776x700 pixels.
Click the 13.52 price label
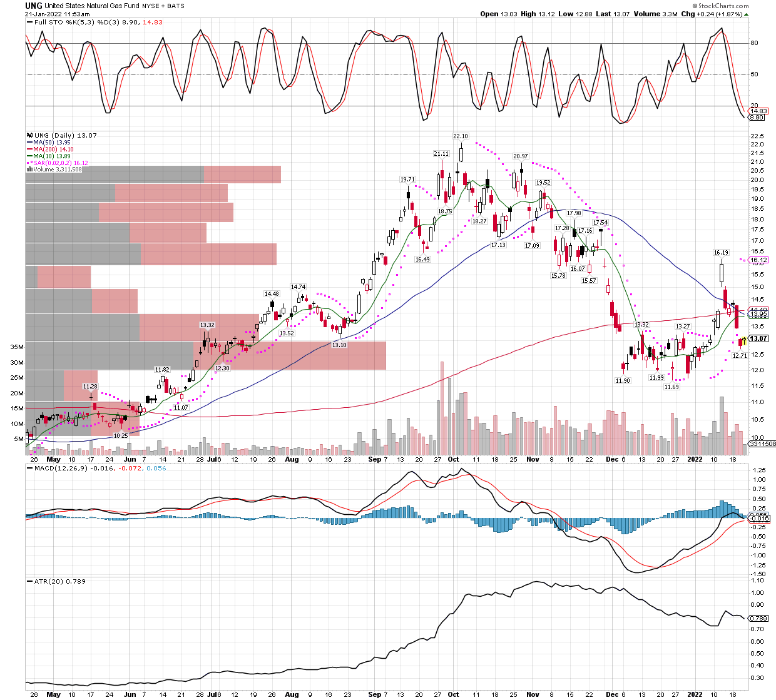pos(287,333)
